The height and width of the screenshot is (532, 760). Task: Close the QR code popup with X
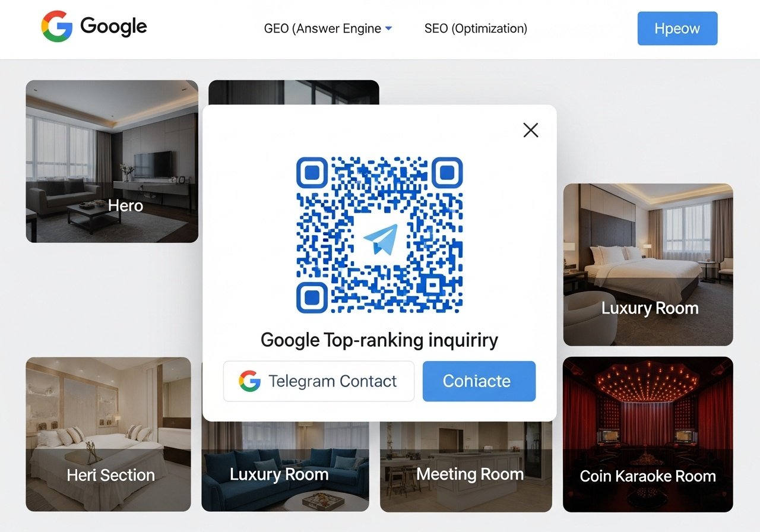(531, 130)
